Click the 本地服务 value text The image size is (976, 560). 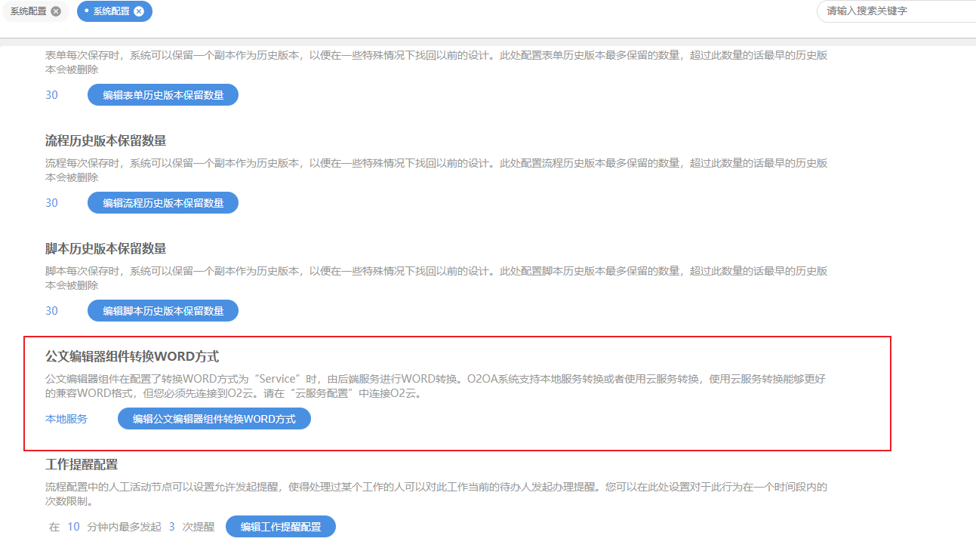[66, 419]
